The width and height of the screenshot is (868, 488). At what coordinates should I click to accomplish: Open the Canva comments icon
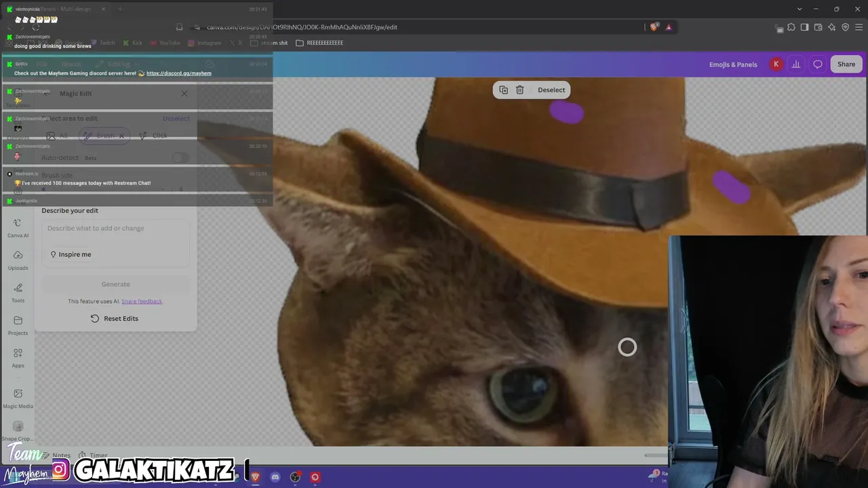tap(818, 64)
